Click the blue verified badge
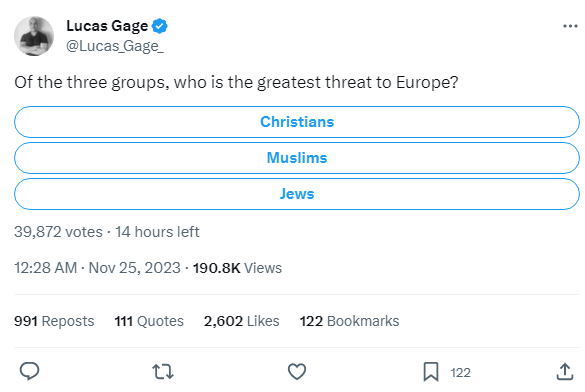The height and width of the screenshot is (392, 585). pyautogui.click(x=160, y=26)
